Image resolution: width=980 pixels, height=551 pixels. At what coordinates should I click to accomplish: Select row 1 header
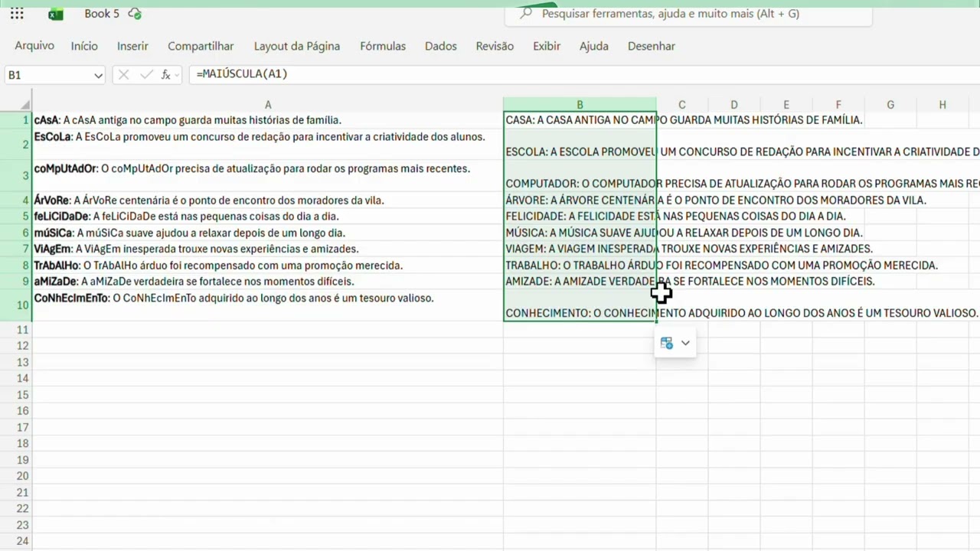click(x=16, y=120)
